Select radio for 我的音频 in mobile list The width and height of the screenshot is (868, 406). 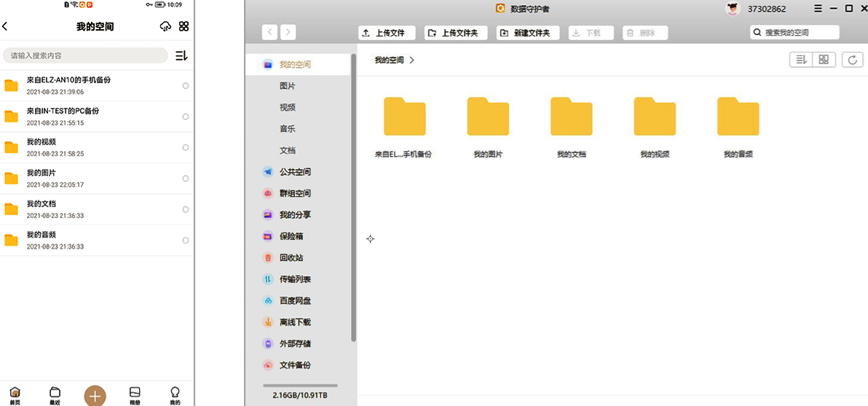186,241
